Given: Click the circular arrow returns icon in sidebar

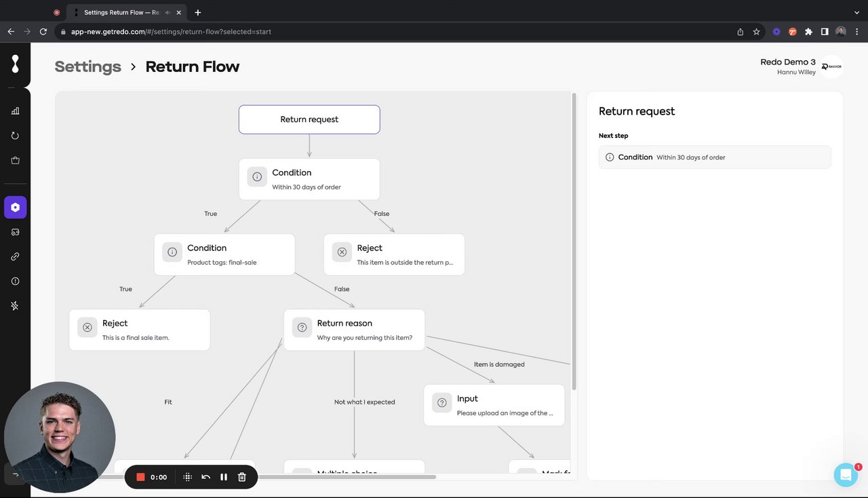Looking at the screenshot, I should click(15, 136).
